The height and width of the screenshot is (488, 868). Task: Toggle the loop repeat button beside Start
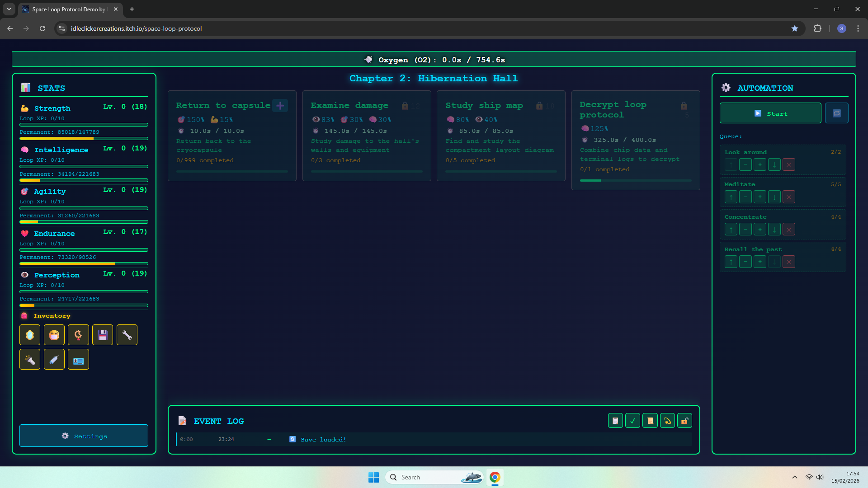pyautogui.click(x=836, y=113)
